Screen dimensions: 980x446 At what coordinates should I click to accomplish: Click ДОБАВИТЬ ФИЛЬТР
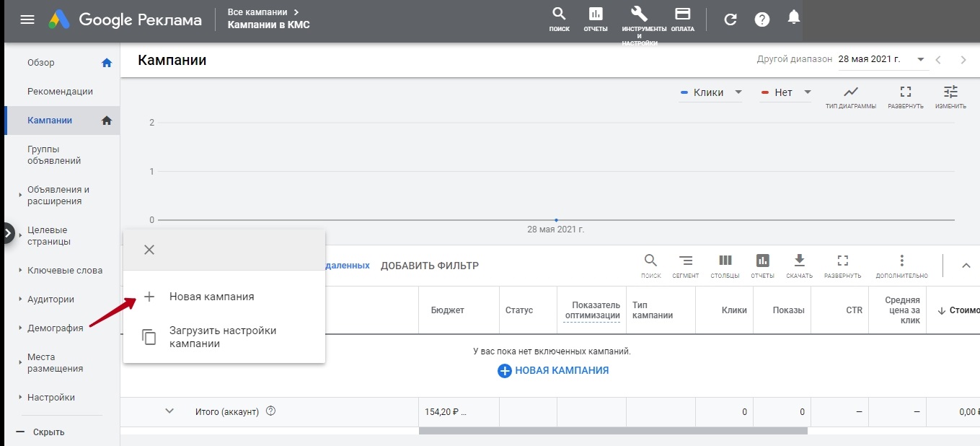pos(430,266)
